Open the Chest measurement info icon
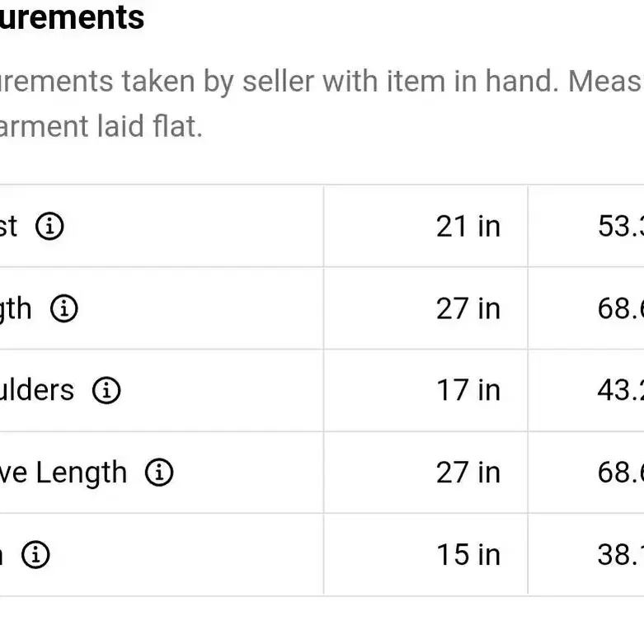This screenshot has width=644, height=644. click(x=49, y=226)
